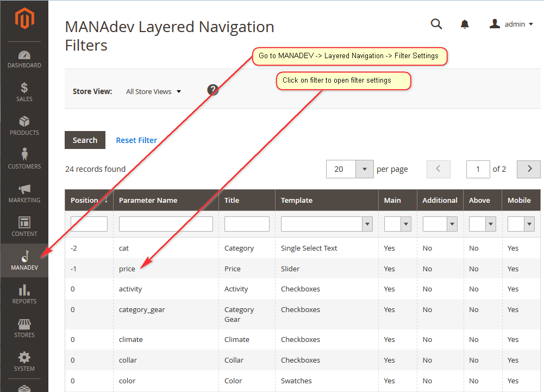Open the 'cat' filter row
This screenshot has width=544, height=392.
303,248
